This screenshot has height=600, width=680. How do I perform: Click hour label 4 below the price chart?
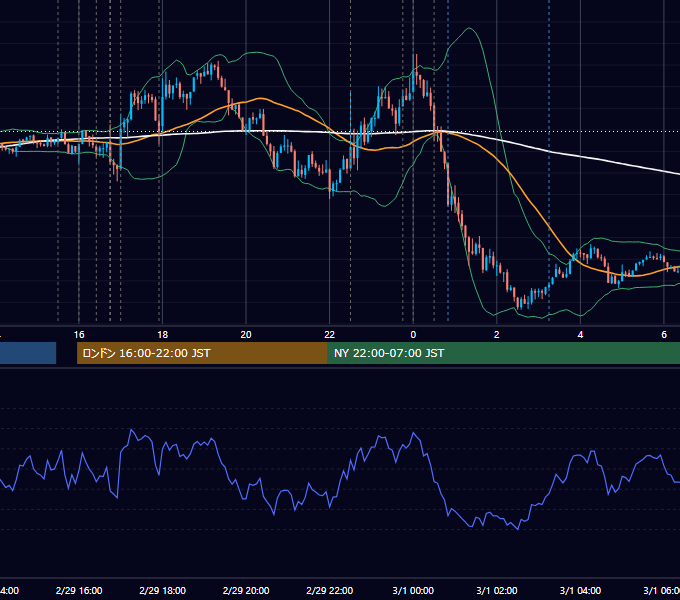click(x=580, y=335)
